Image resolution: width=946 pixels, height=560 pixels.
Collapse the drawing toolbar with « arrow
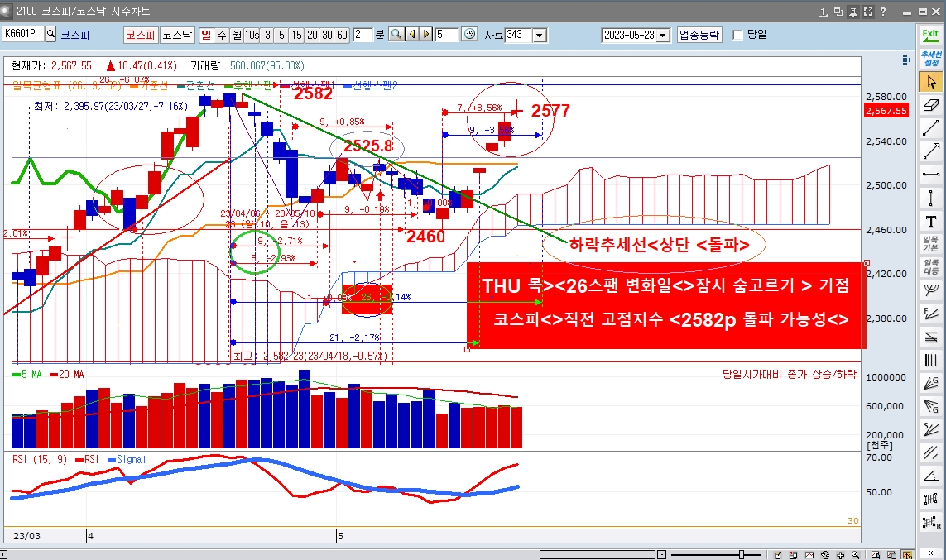click(930, 553)
